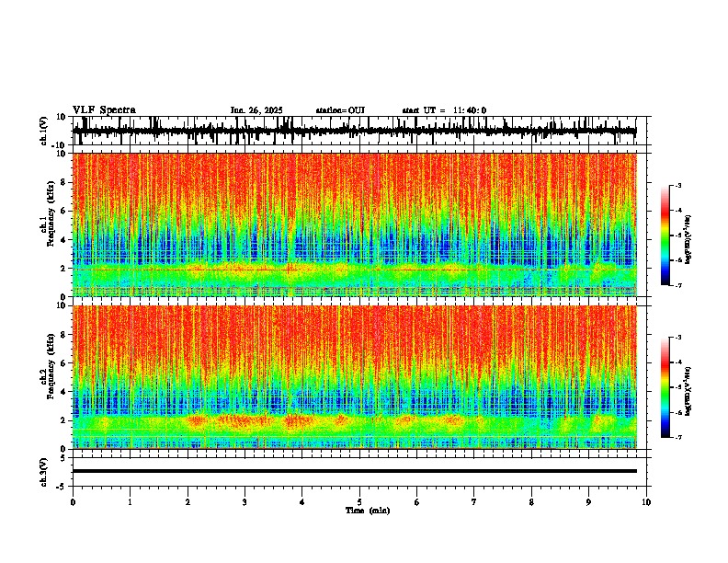Click the time axis tick label "0"

click(x=73, y=502)
